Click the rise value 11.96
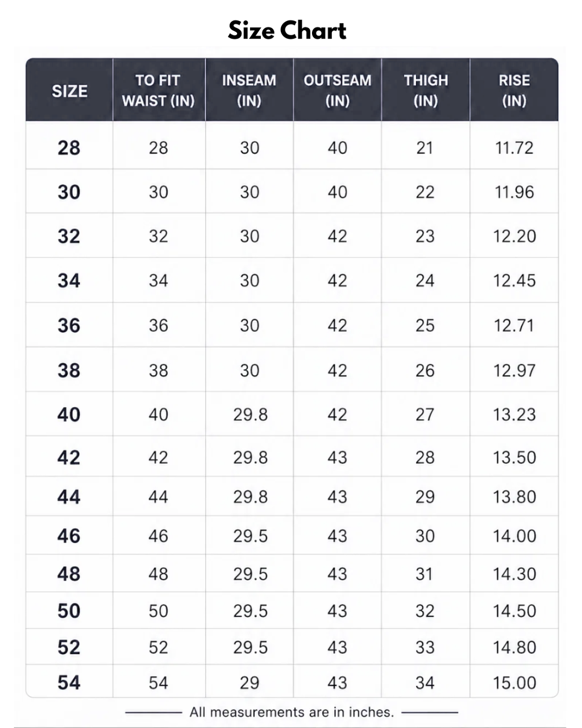 (514, 192)
